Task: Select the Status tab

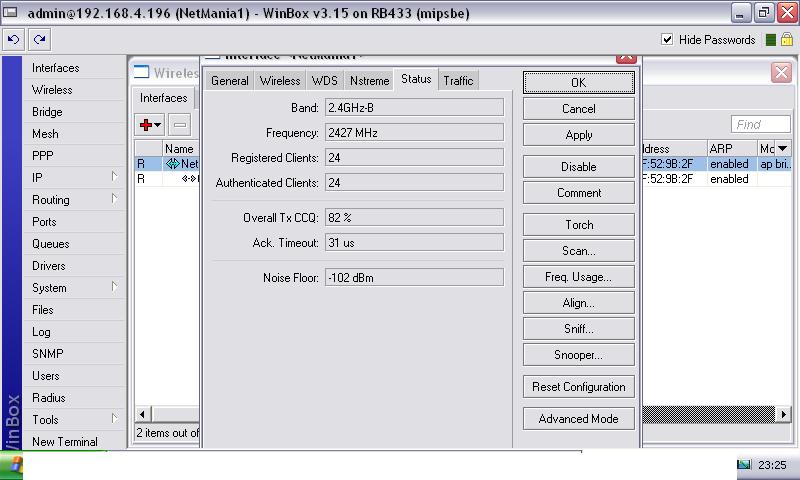Action: [x=416, y=79]
